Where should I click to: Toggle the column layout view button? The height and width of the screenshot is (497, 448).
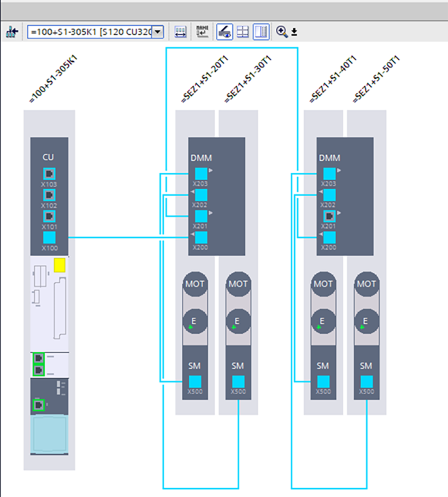point(261,32)
